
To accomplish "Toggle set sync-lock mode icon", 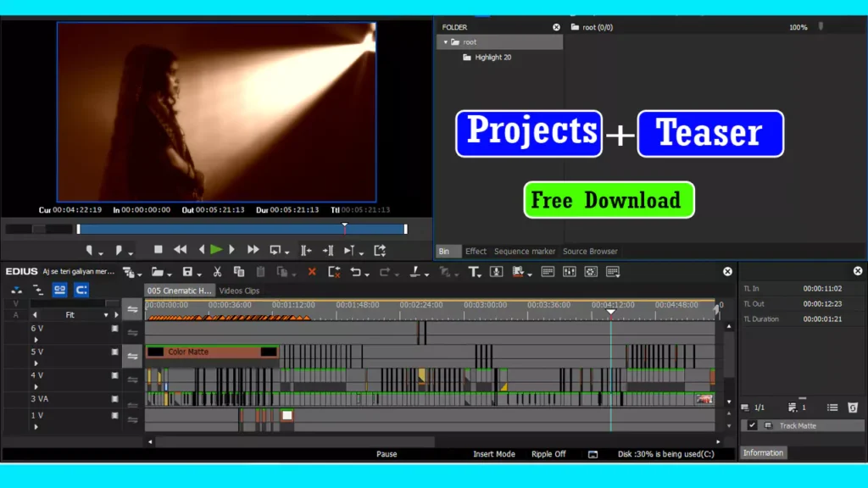I will click(x=37, y=290).
